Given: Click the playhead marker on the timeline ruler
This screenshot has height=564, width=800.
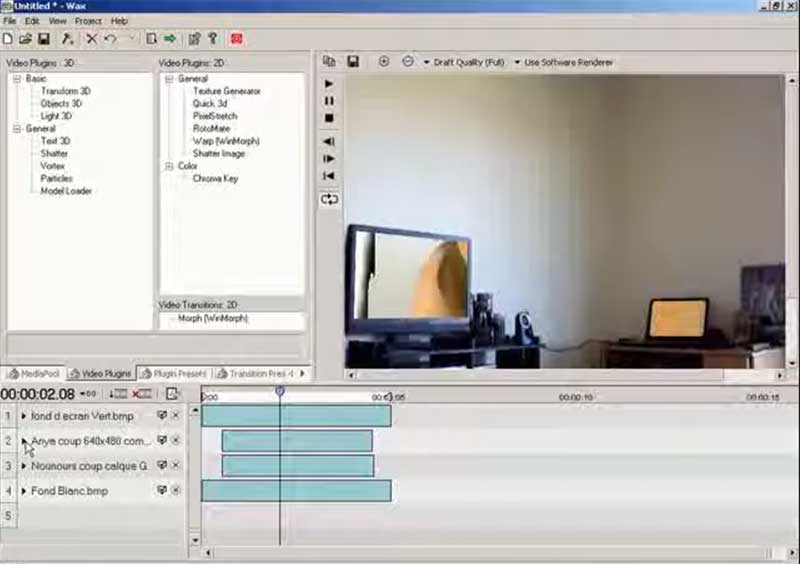Looking at the screenshot, I should pos(280,392).
